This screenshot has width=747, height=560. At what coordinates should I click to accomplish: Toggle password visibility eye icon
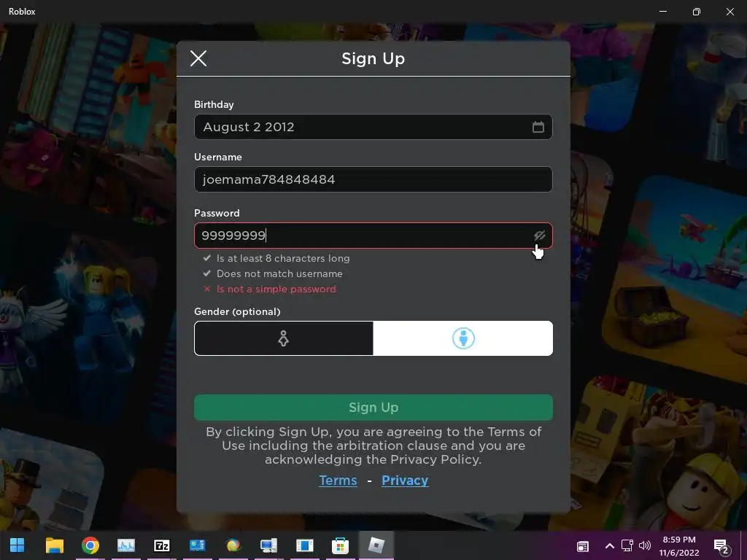539,236
